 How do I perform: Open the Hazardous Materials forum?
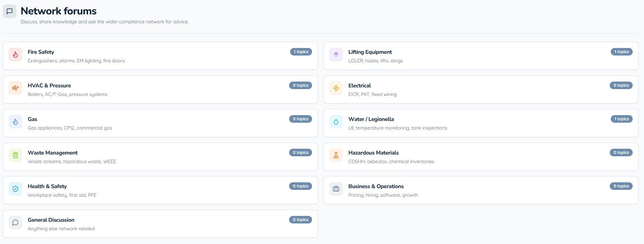click(481, 157)
